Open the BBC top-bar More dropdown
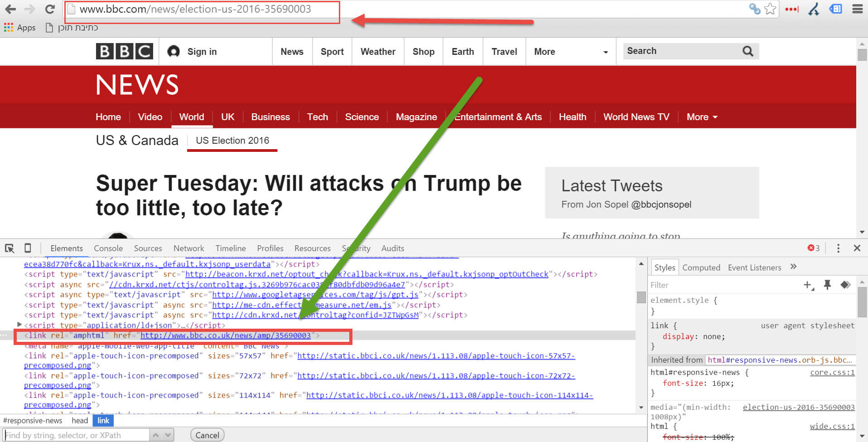 pos(571,52)
